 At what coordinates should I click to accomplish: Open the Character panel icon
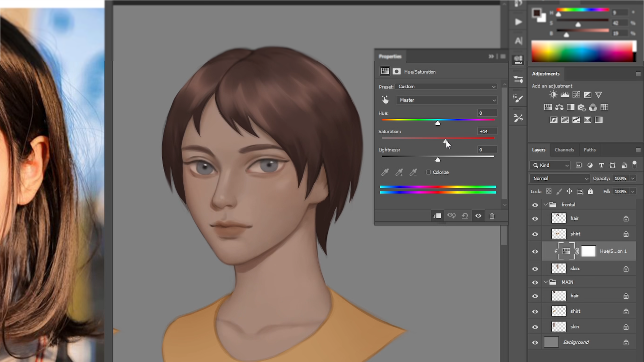click(519, 41)
